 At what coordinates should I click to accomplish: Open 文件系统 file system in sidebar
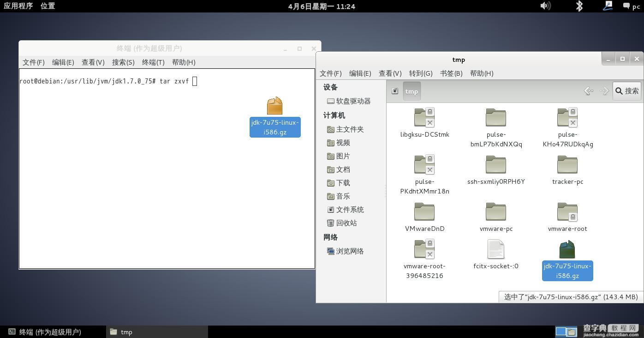tap(345, 210)
